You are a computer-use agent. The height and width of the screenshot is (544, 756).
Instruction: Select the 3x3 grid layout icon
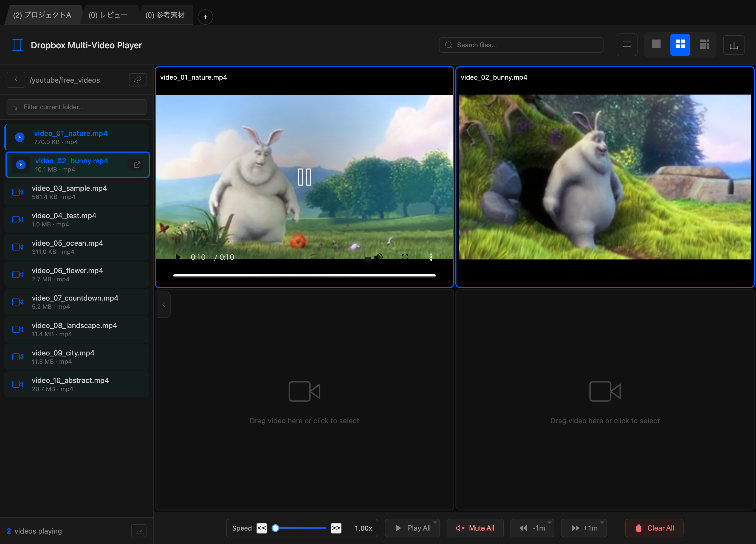704,45
